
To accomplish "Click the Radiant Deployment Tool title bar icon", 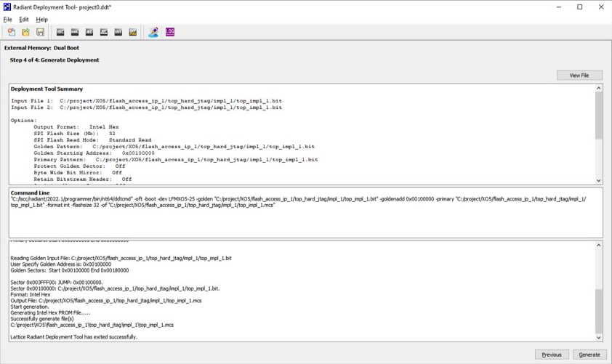I will pos(7,7).
